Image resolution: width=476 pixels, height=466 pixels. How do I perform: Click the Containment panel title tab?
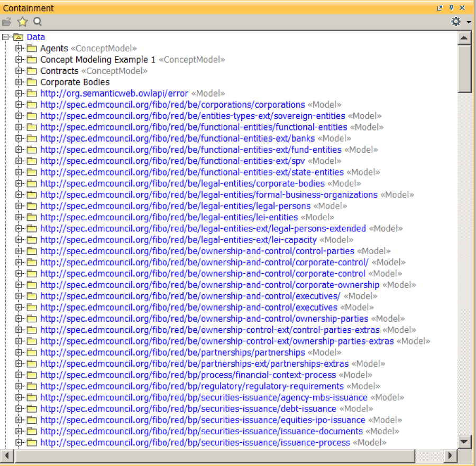click(29, 8)
